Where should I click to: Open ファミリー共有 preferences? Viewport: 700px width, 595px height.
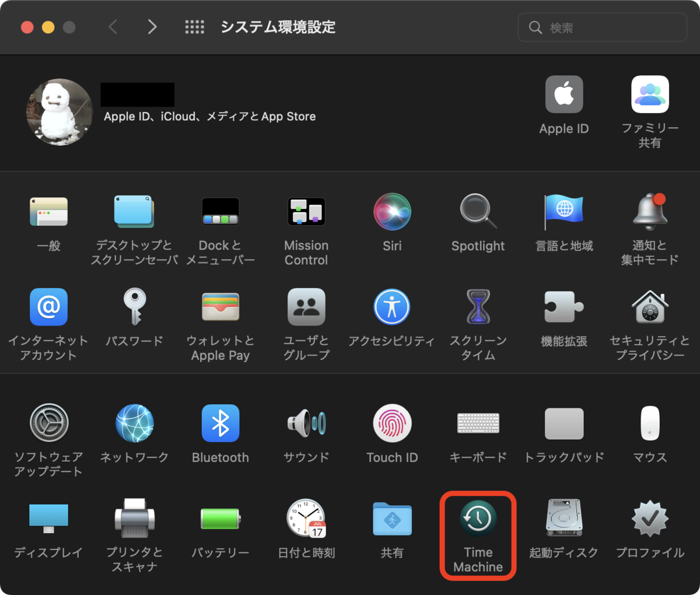coord(650,94)
